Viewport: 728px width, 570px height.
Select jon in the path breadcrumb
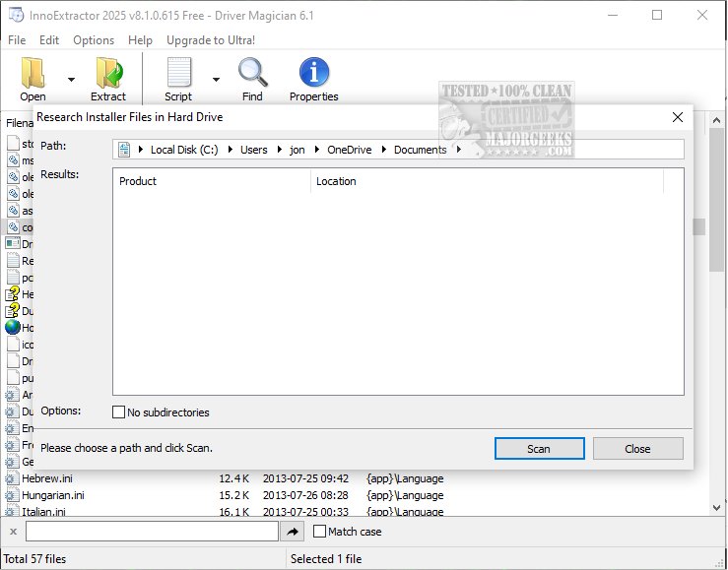coord(298,150)
